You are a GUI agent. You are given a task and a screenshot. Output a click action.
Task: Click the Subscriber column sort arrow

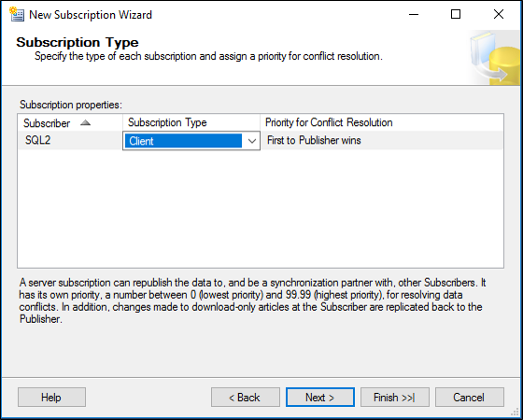pyautogui.click(x=85, y=123)
